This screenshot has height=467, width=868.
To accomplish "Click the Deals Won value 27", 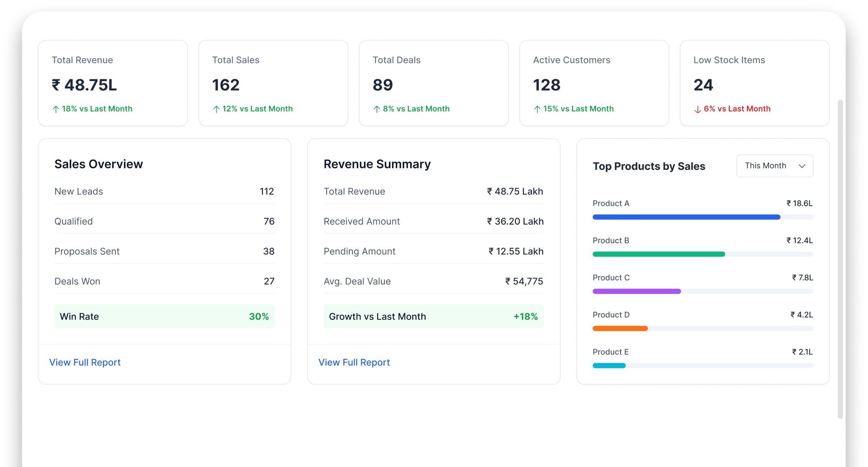I will (x=269, y=282).
